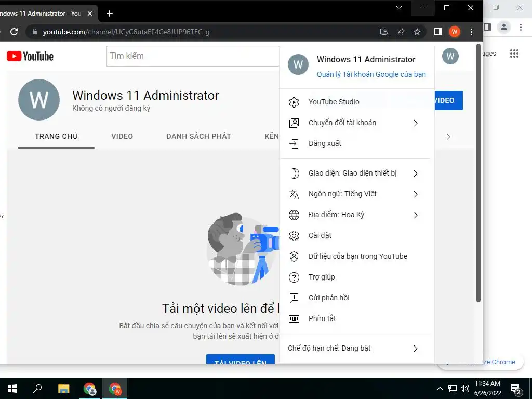Switch to the TRANG CHỦ tab
Screen dimensions: 532x399
click(x=56, y=137)
